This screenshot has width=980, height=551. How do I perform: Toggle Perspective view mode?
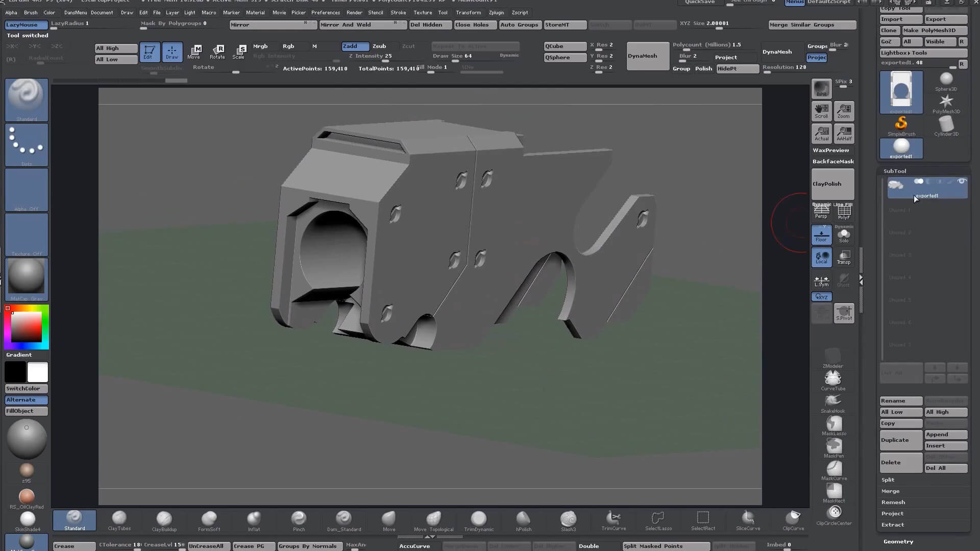click(821, 212)
